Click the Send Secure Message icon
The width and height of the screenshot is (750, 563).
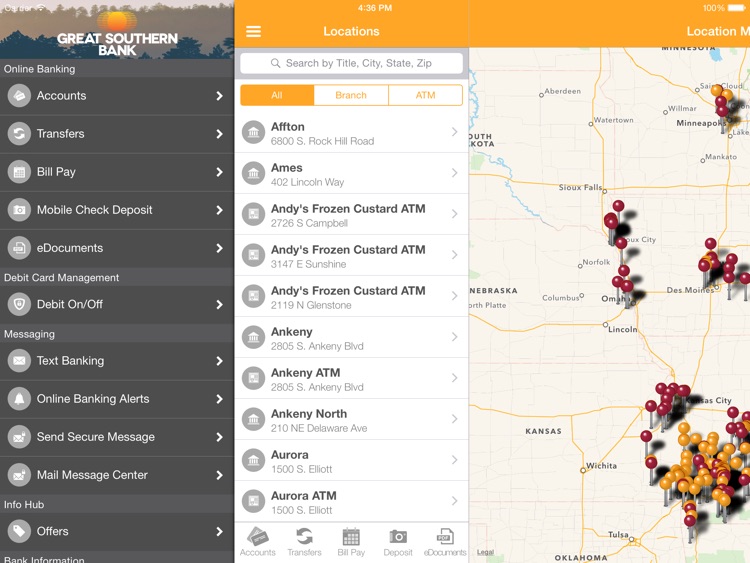click(x=19, y=437)
